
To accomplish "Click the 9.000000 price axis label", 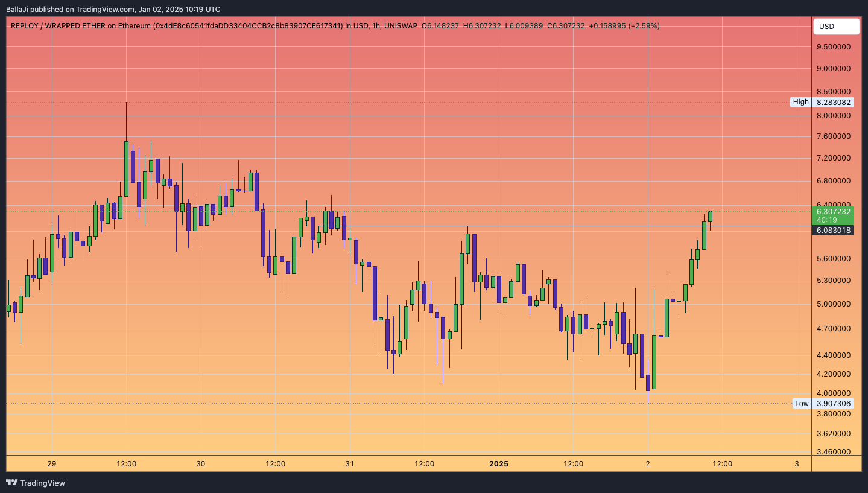I will (834, 69).
